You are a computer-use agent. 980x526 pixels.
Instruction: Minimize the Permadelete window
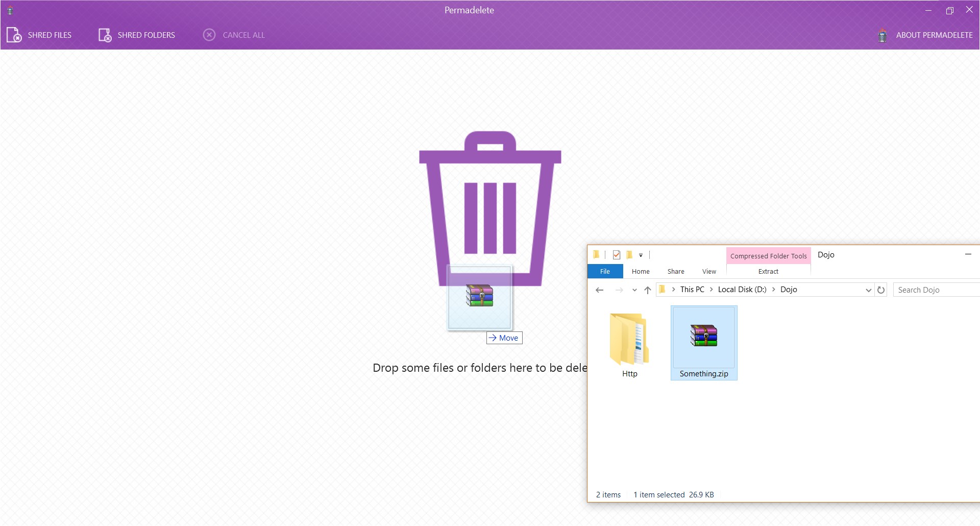(928, 10)
